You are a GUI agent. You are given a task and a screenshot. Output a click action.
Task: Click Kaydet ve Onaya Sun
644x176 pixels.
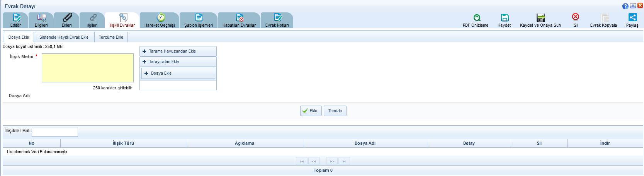[x=540, y=18]
